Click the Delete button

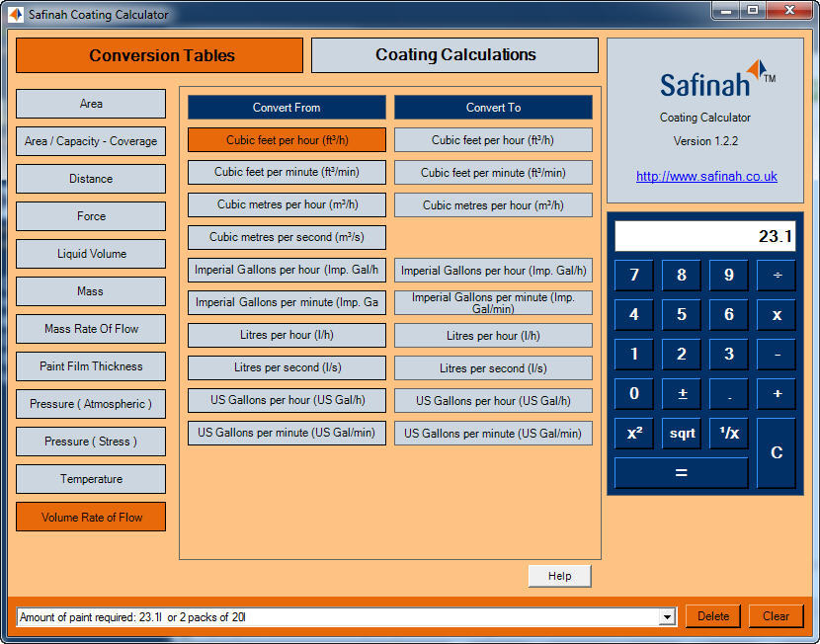tap(712, 615)
